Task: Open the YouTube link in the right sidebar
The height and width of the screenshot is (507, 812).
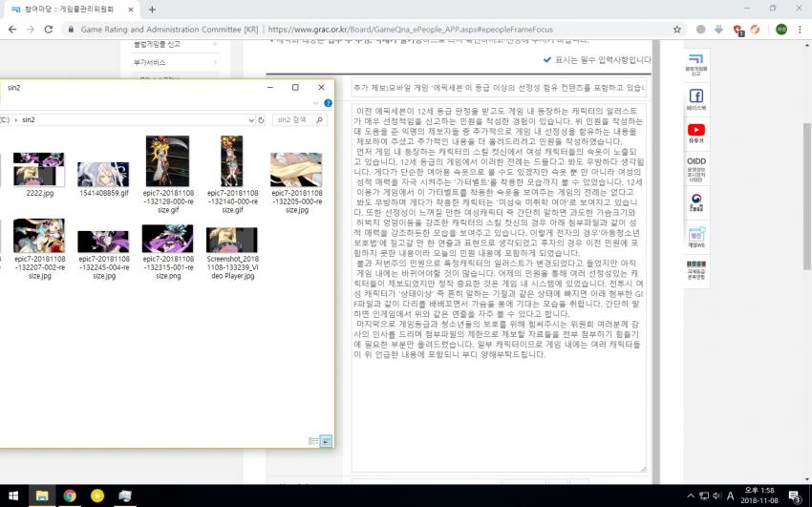Action: click(x=696, y=133)
